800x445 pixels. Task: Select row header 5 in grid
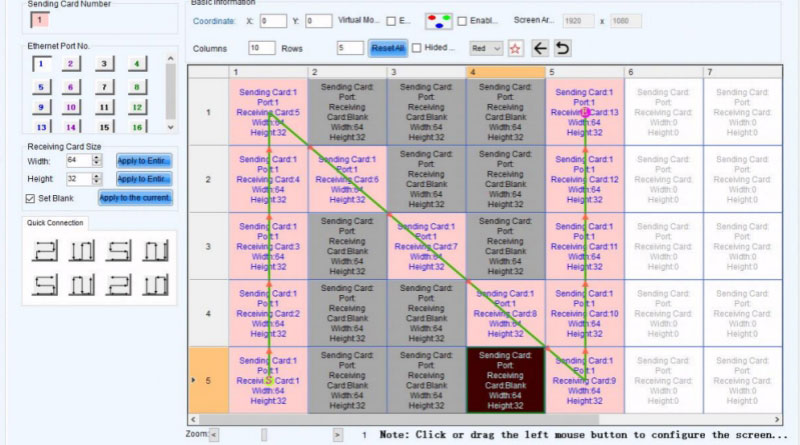(209, 380)
